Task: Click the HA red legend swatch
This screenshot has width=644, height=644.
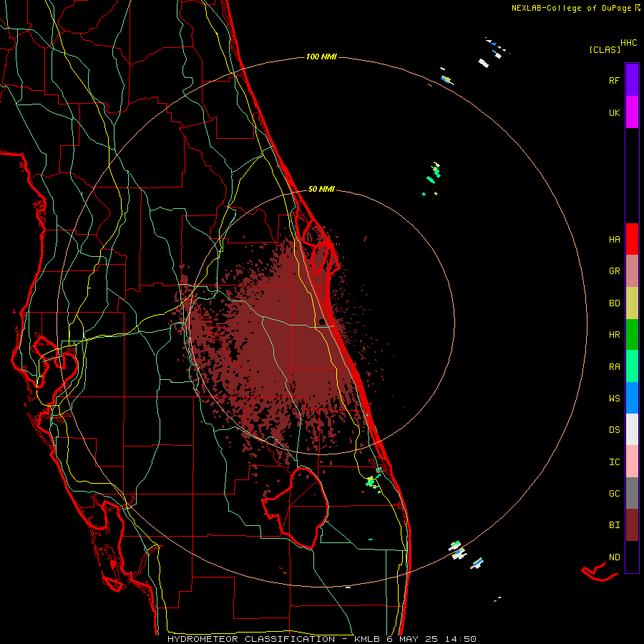Action: pyautogui.click(x=632, y=239)
